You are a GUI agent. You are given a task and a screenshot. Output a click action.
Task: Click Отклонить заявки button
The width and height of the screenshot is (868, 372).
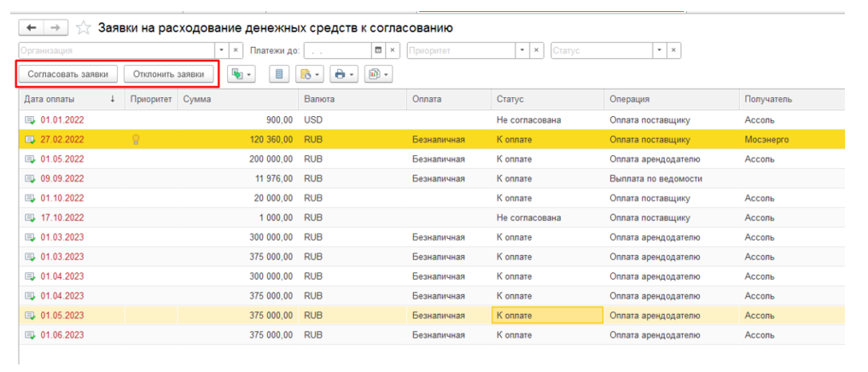[x=168, y=74]
